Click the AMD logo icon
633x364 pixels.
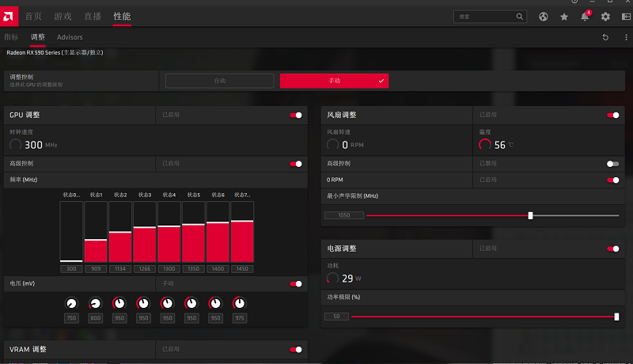click(x=9, y=16)
